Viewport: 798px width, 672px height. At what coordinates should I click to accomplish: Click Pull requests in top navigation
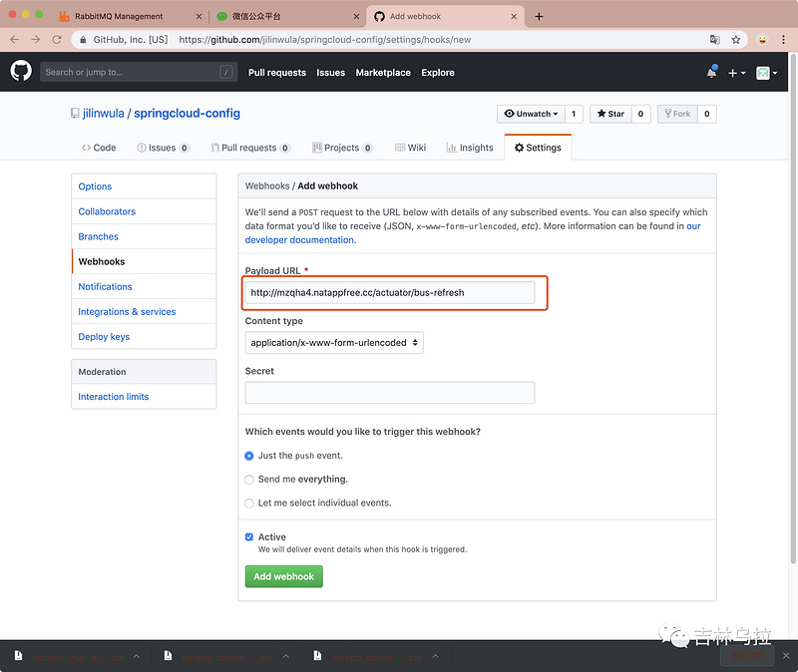(x=277, y=73)
